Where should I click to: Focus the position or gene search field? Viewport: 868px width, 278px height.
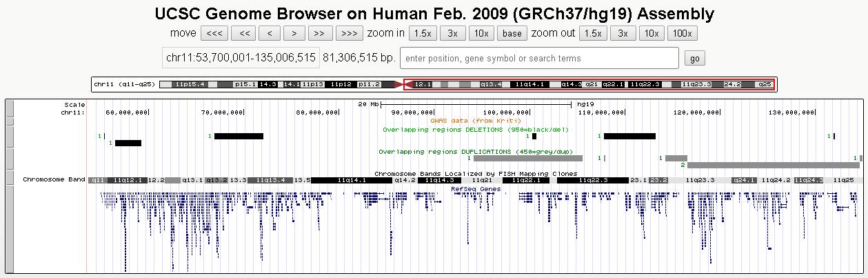[x=539, y=59]
